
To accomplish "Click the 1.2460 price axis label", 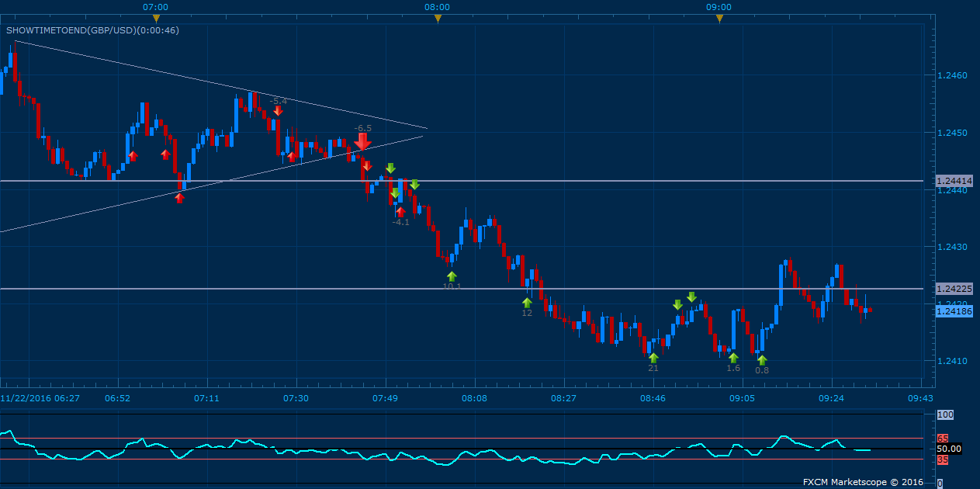I will 952,76.
